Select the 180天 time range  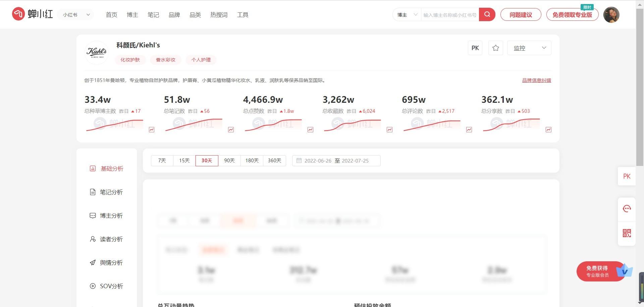click(252, 161)
